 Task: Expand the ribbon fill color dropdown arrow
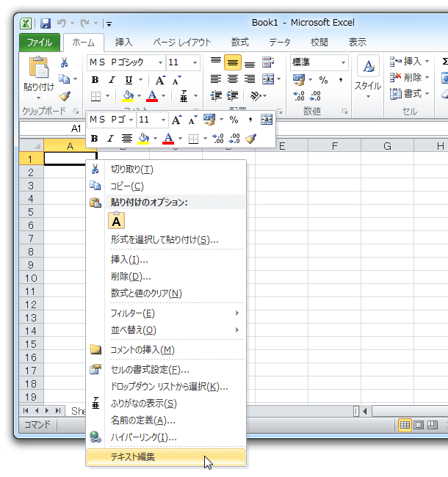139,96
